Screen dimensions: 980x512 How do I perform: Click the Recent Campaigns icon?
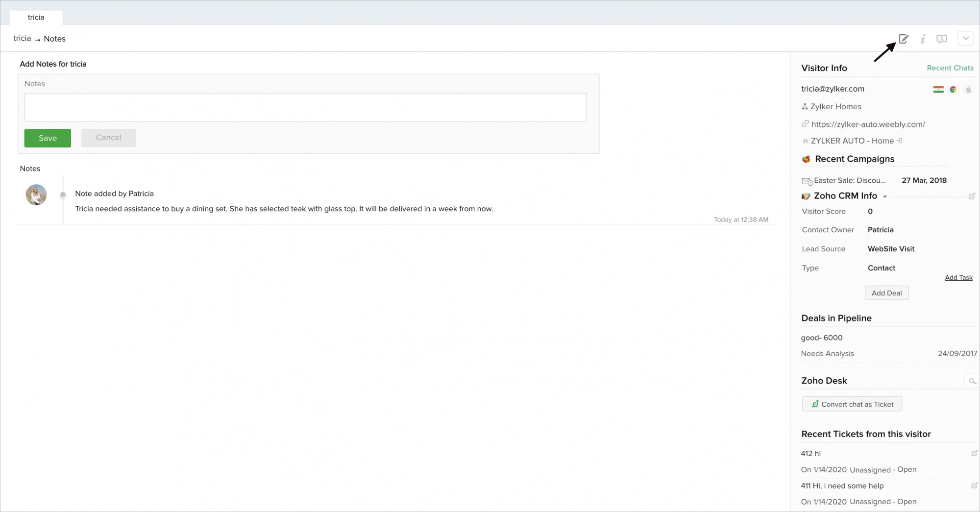pyautogui.click(x=806, y=159)
